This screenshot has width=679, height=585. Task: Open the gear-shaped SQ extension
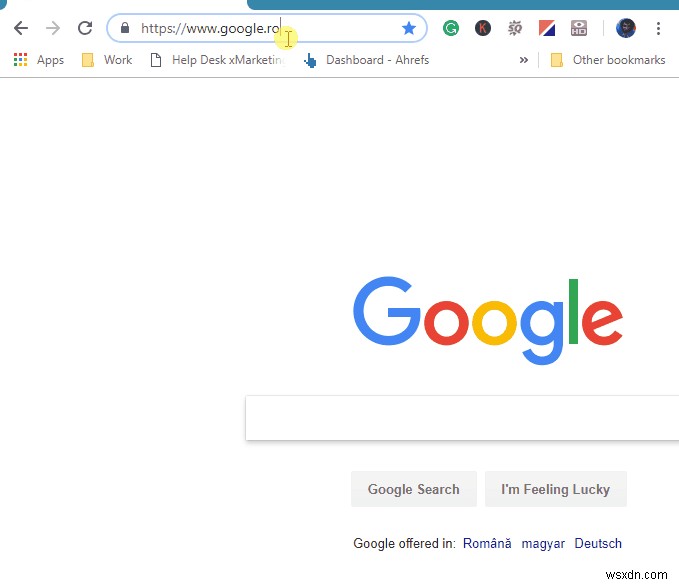[514, 29]
